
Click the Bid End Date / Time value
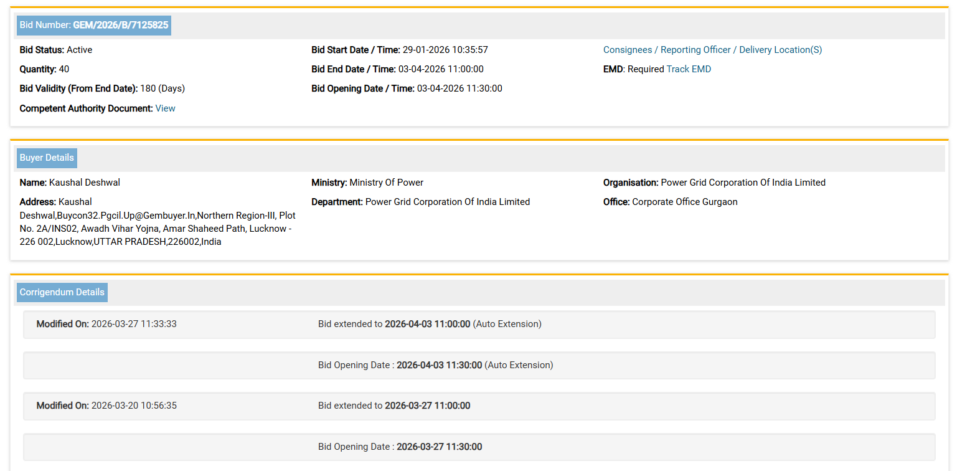tap(440, 69)
